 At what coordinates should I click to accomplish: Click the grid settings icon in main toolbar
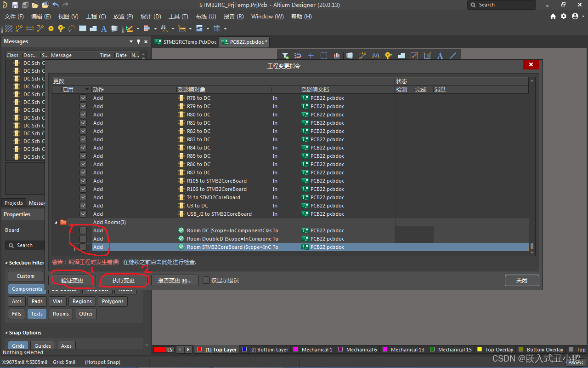[x=217, y=29]
